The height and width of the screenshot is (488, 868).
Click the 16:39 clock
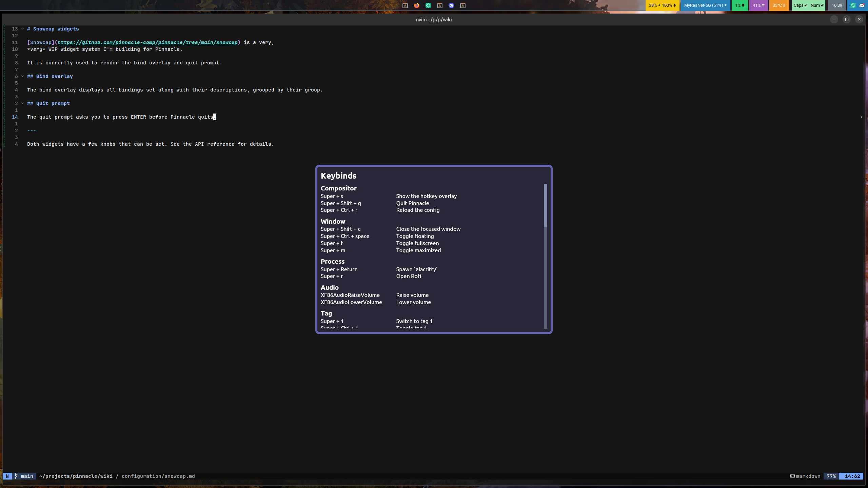pos(837,5)
